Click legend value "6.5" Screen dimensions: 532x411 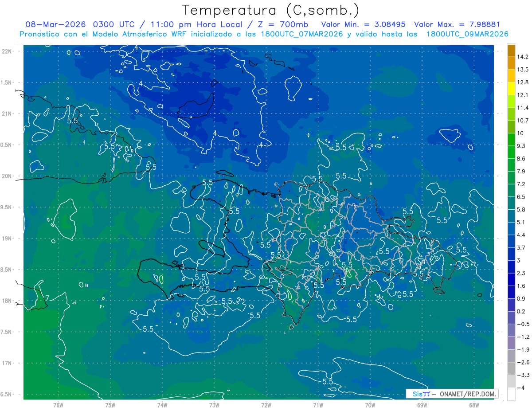522,197
